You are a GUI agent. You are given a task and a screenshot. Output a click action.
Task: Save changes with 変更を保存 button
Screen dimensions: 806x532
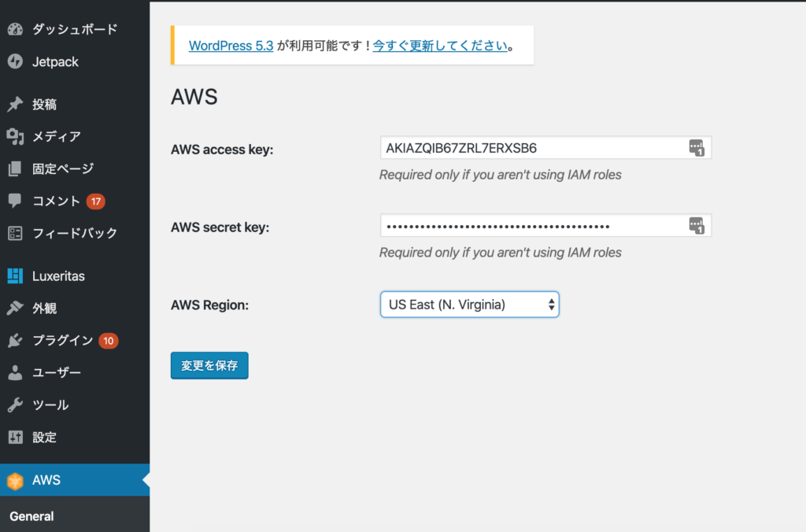(209, 365)
